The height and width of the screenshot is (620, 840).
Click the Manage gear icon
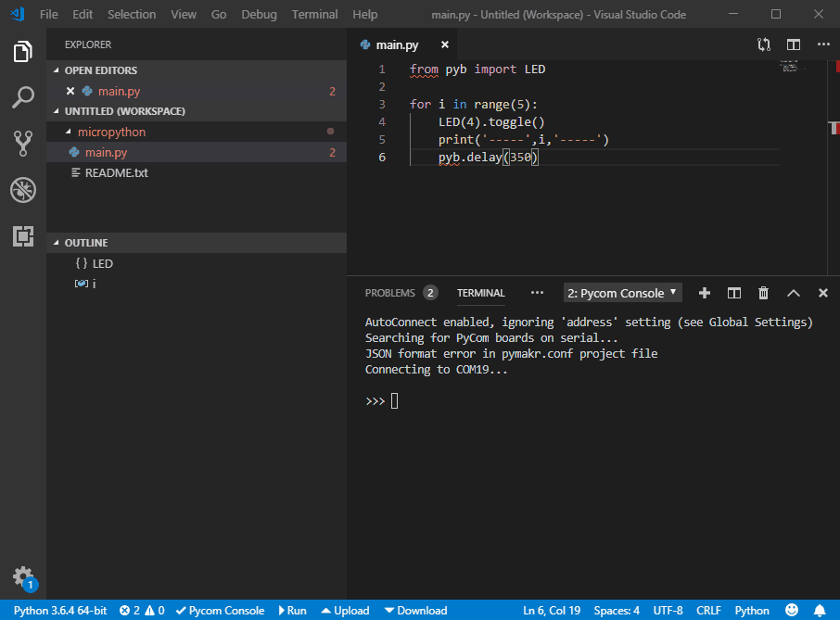pos(23,576)
